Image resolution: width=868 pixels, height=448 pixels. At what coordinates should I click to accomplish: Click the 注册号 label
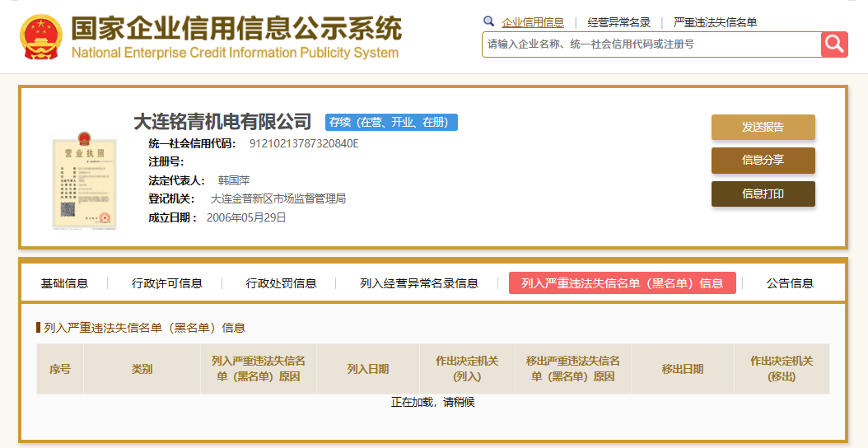[166, 162]
